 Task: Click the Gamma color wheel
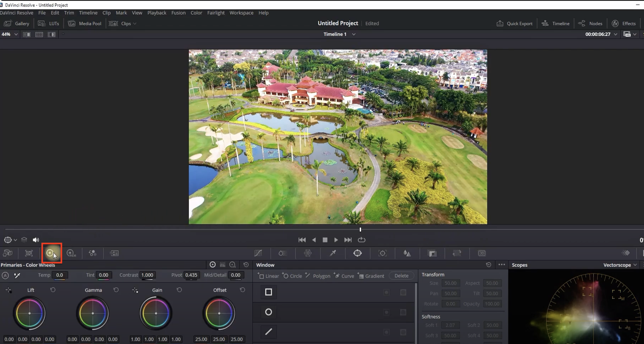[x=93, y=313]
